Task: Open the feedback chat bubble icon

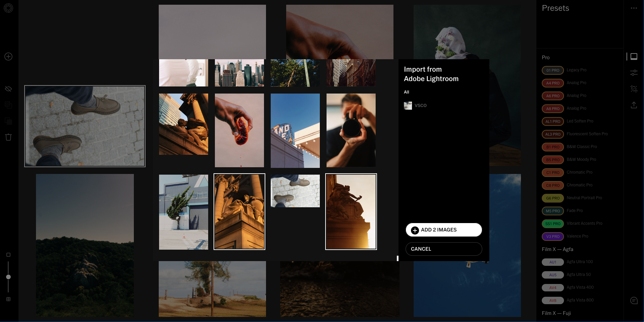Action: pos(634,300)
